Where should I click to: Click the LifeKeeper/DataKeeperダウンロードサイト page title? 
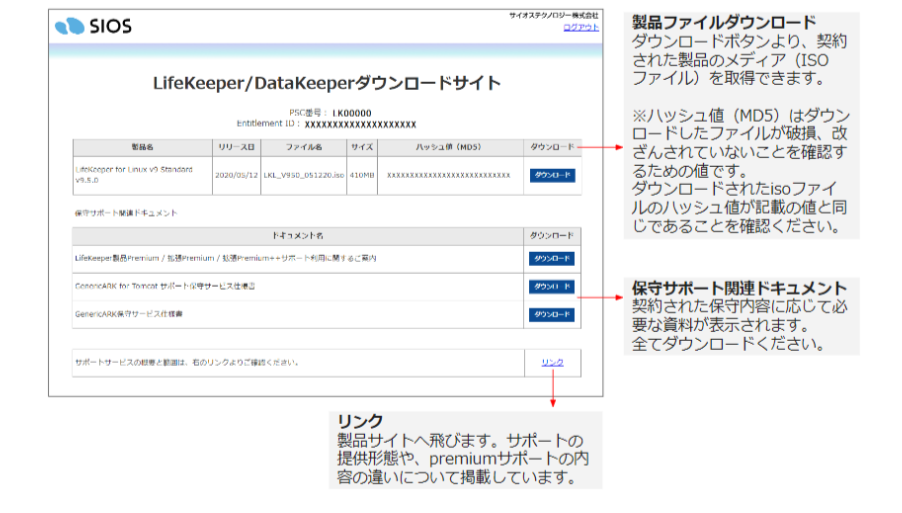[x=327, y=83]
